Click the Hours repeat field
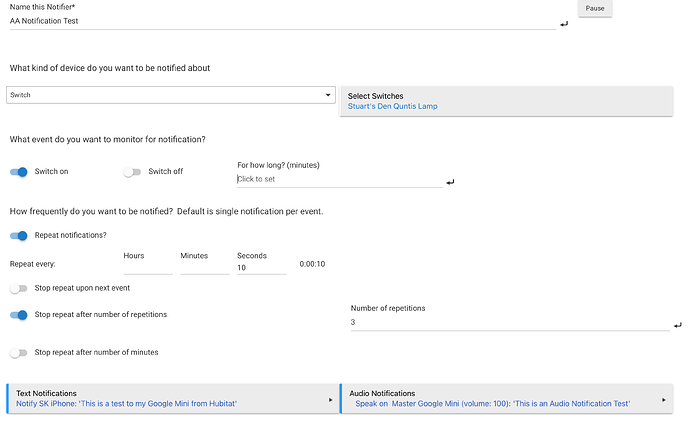 click(148, 267)
